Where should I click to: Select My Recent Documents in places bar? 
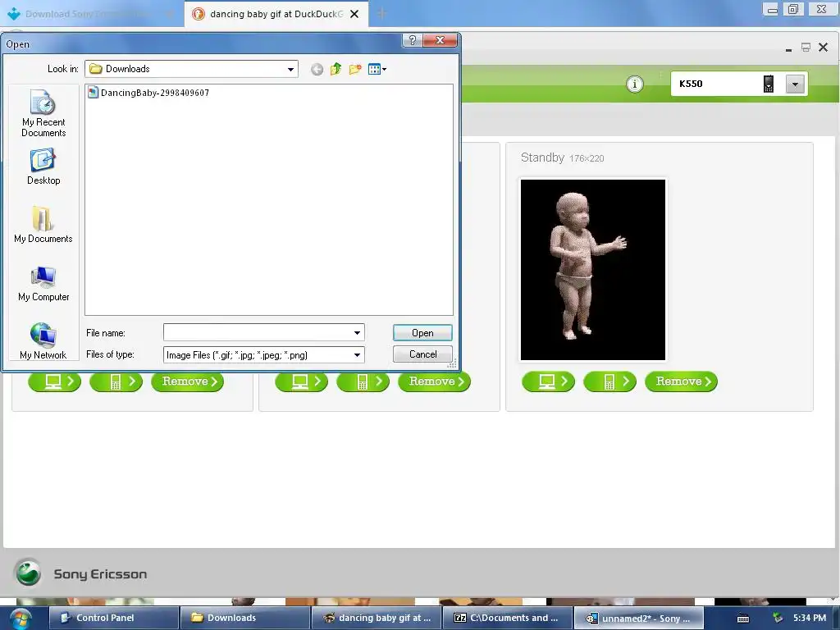pyautogui.click(x=43, y=113)
